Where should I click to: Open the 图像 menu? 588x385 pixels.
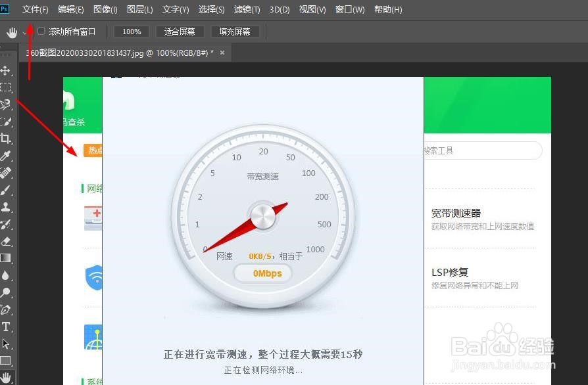(x=106, y=9)
